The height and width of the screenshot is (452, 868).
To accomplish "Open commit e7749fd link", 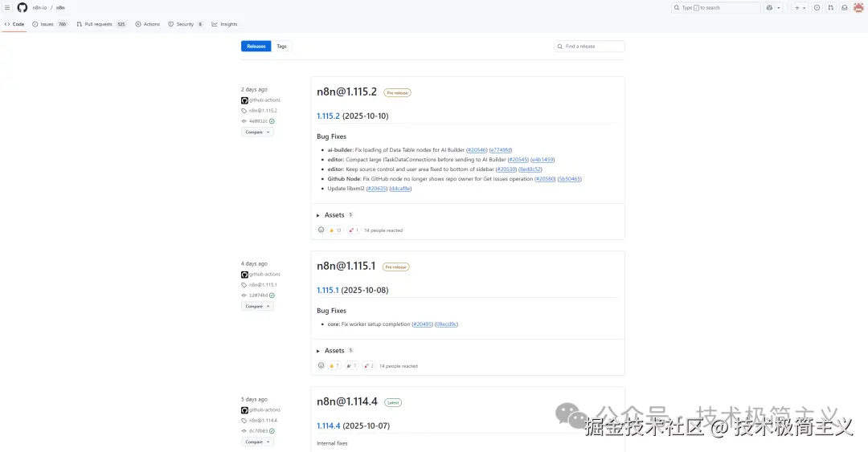I will pyautogui.click(x=501, y=150).
